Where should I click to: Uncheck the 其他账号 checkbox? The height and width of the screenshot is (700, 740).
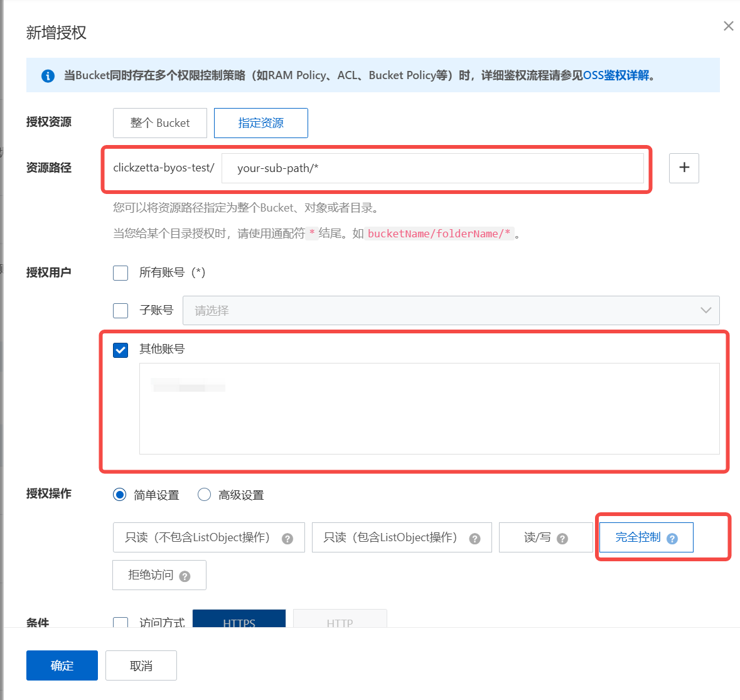click(121, 350)
